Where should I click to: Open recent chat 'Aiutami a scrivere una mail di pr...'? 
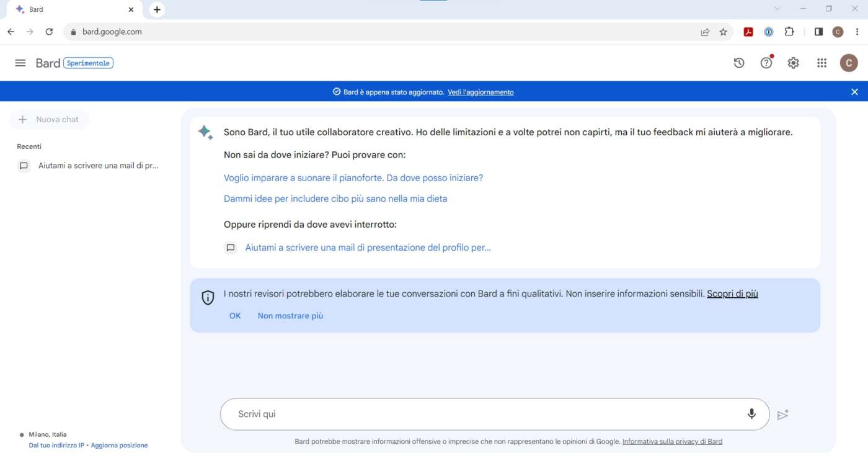click(89, 166)
